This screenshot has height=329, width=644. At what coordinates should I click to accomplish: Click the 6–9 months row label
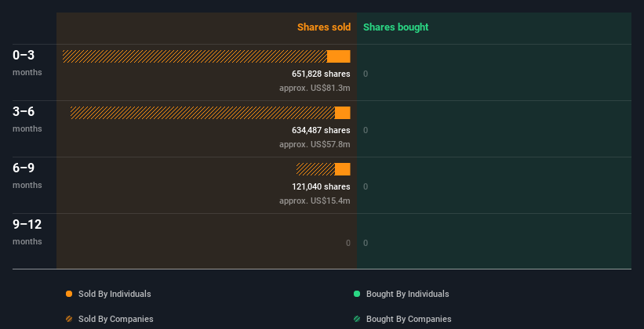click(x=27, y=175)
